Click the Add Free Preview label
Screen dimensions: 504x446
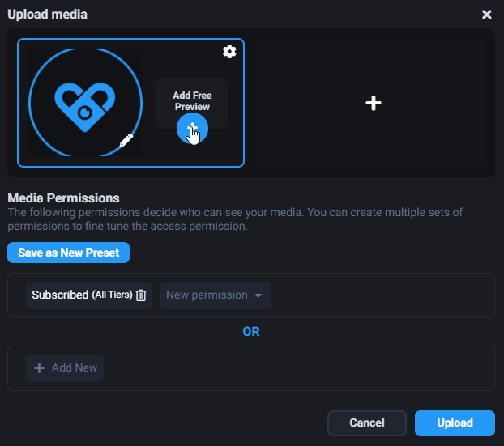click(192, 101)
